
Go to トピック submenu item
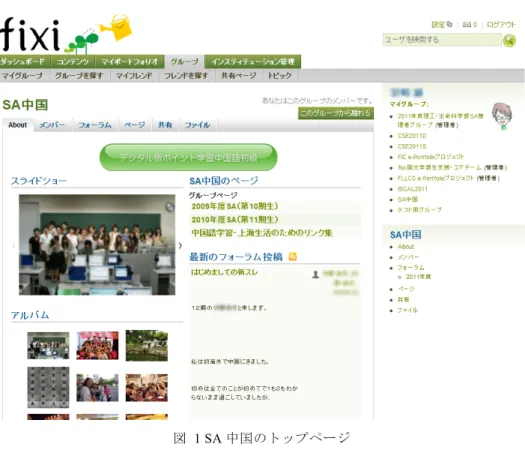coord(280,76)
